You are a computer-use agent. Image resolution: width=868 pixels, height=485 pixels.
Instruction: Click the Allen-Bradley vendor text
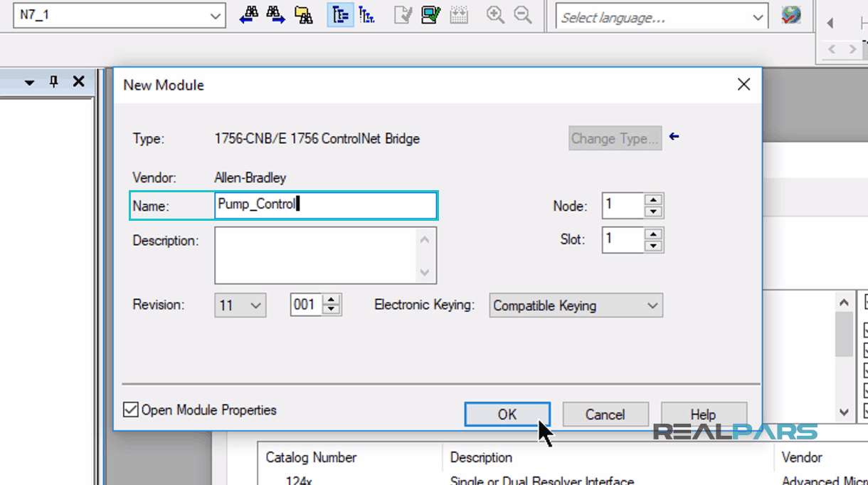[250, 177]
